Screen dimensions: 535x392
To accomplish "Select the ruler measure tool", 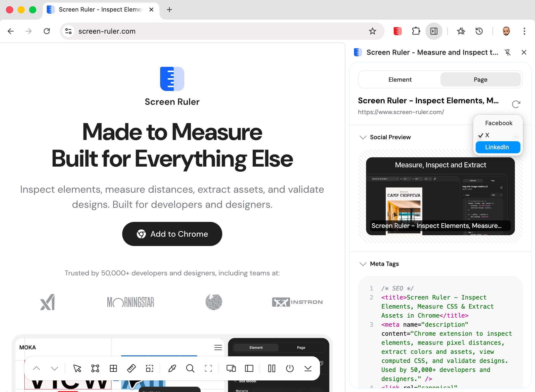I will click(x=131, y=368).
